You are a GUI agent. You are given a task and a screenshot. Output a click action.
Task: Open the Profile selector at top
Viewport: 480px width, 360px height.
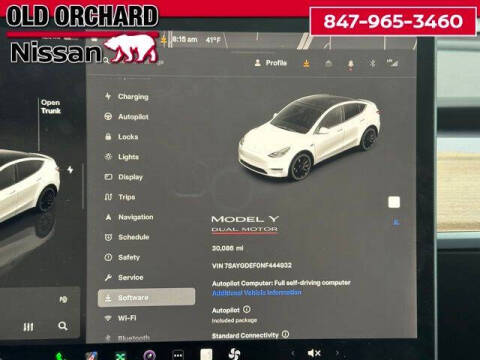click(x=270, y=63)
